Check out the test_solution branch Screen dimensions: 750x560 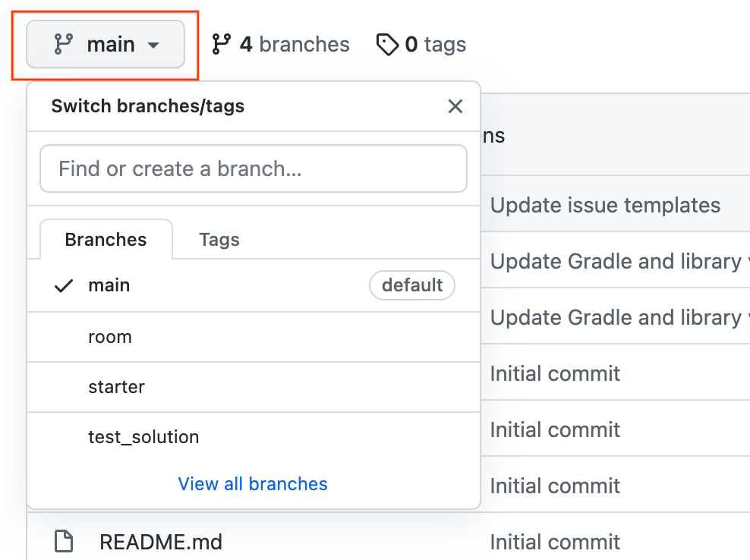pyautogui.click(x=143, y=437)
